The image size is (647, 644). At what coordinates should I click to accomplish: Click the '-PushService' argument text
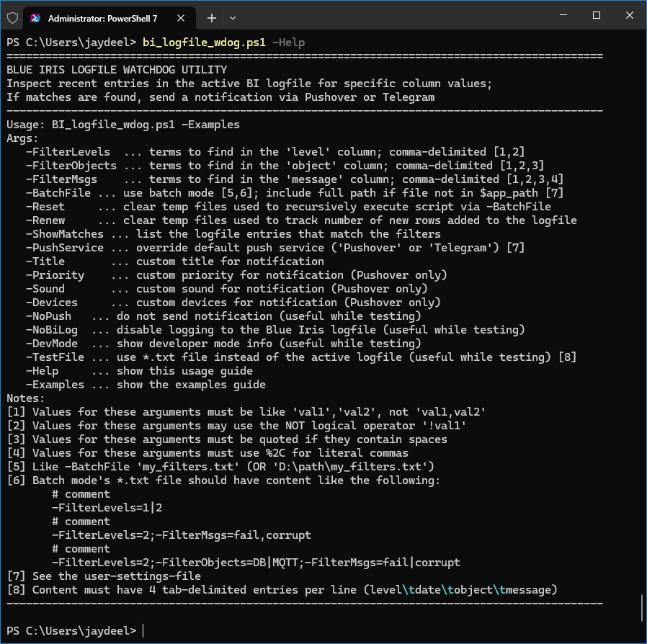coord(65,248)
